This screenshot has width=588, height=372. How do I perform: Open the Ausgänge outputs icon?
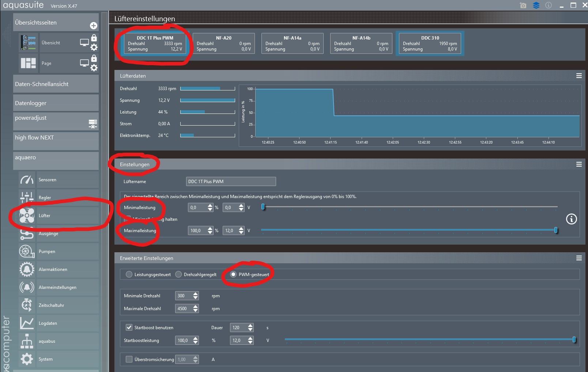pyautogui.click(x=27, y=234)
